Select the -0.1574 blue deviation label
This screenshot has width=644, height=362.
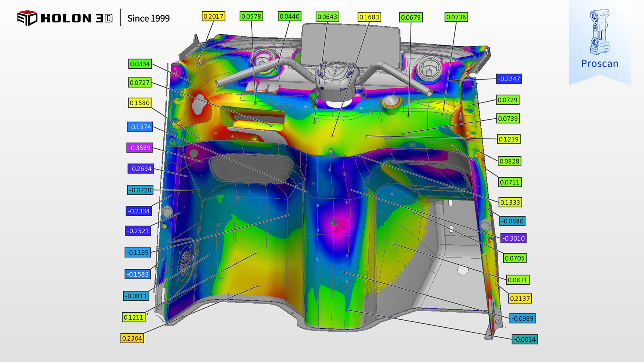(x=140, y=127)
